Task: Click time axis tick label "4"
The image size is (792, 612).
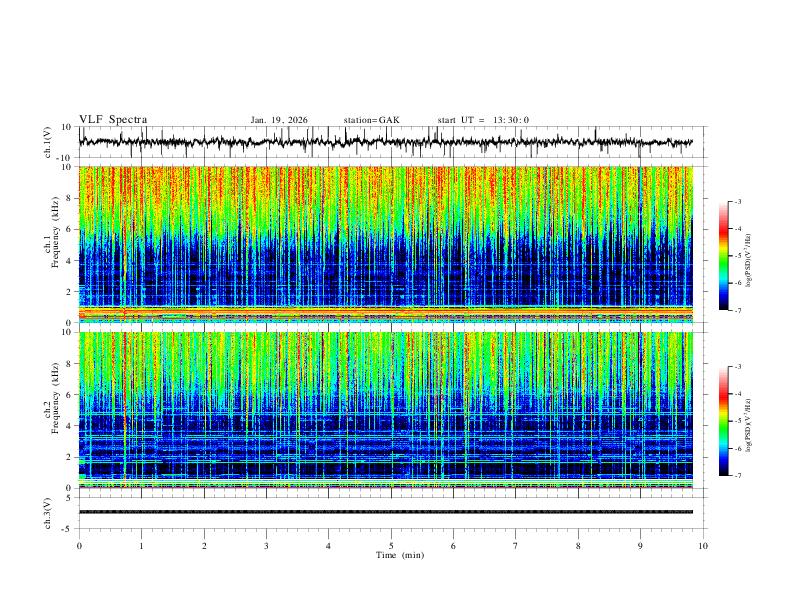Action: tap(328, 546)
